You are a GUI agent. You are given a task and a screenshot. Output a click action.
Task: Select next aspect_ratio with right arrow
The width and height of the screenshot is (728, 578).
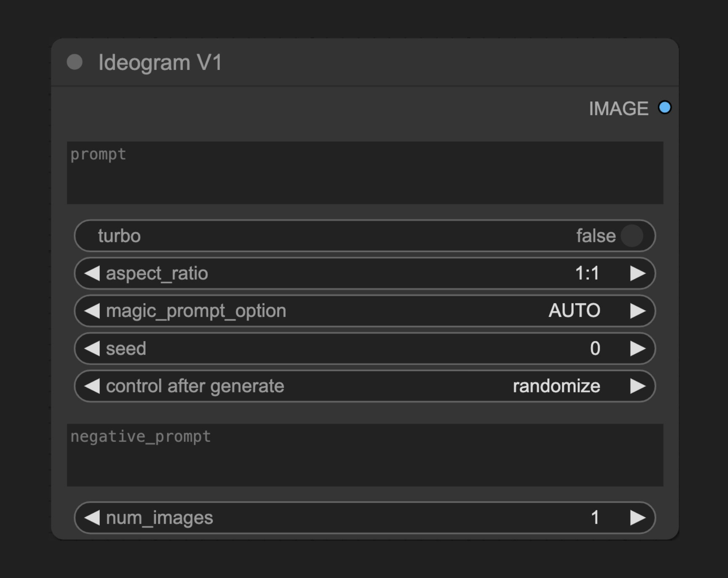(638, 273)
